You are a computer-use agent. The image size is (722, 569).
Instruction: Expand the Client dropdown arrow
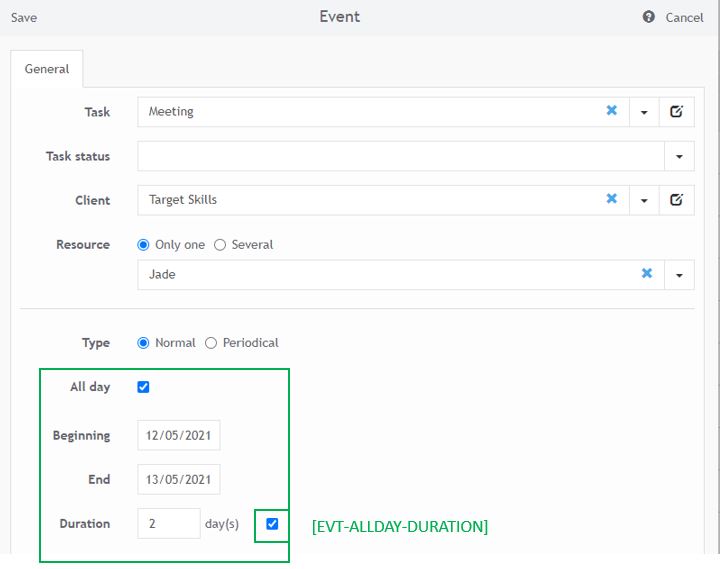(644, 200)
